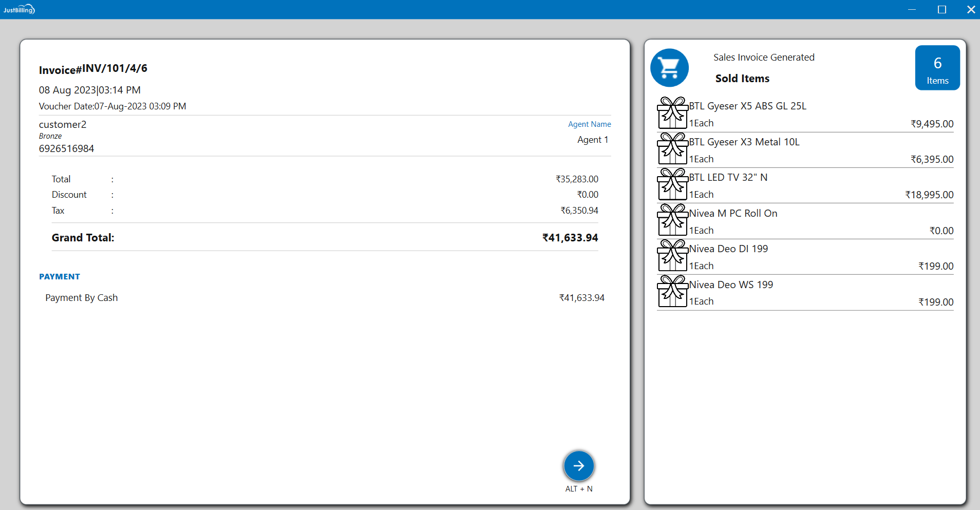The image size is (980, 510).
Task: Click the JustBilling logo in title bar
Action: [19, 9]
